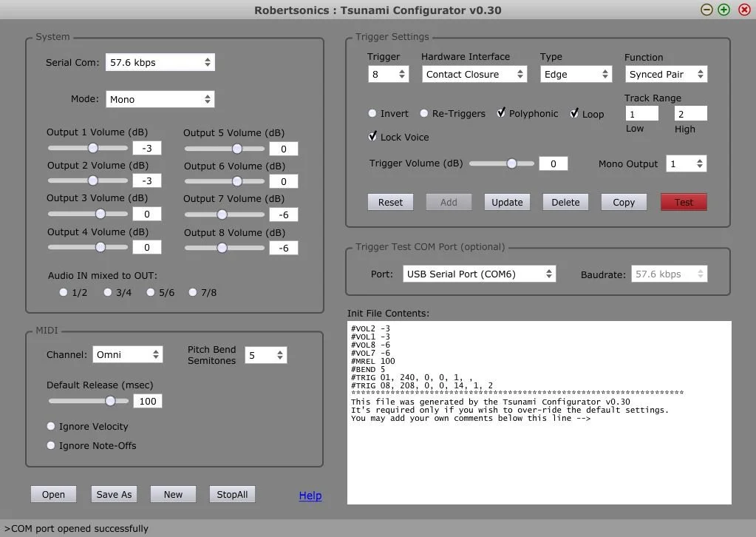
Task: Click Output 7 Volume value field
Action: (x=284, y=215)
